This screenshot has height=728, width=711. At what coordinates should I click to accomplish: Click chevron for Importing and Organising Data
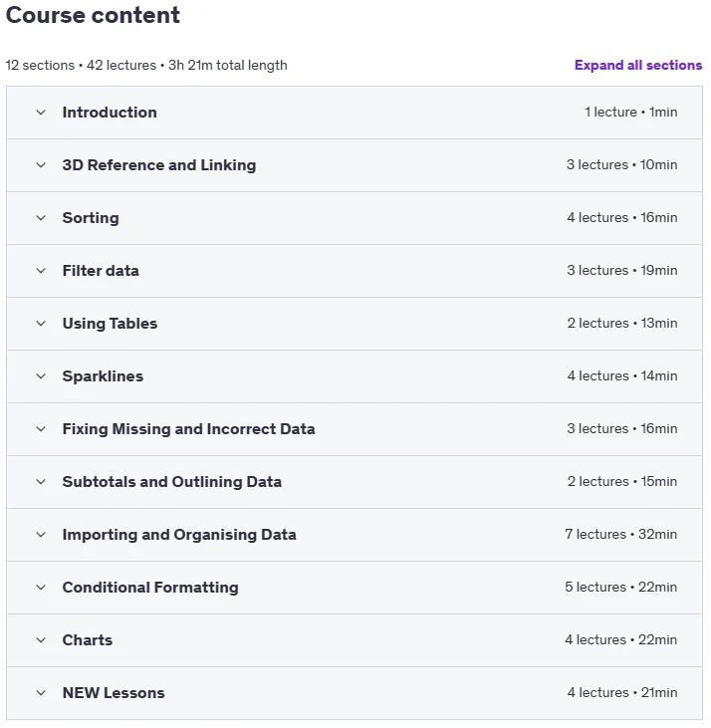[41, 535]
